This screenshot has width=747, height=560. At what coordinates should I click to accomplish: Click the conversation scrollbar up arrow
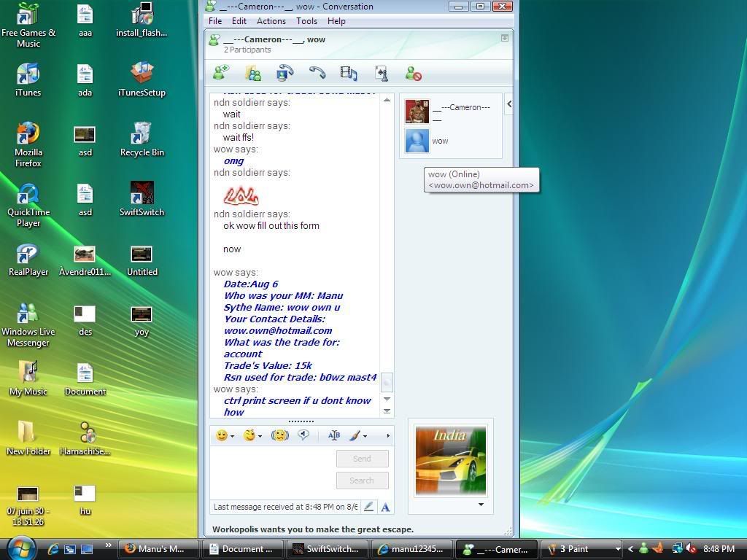coord(387,99)
